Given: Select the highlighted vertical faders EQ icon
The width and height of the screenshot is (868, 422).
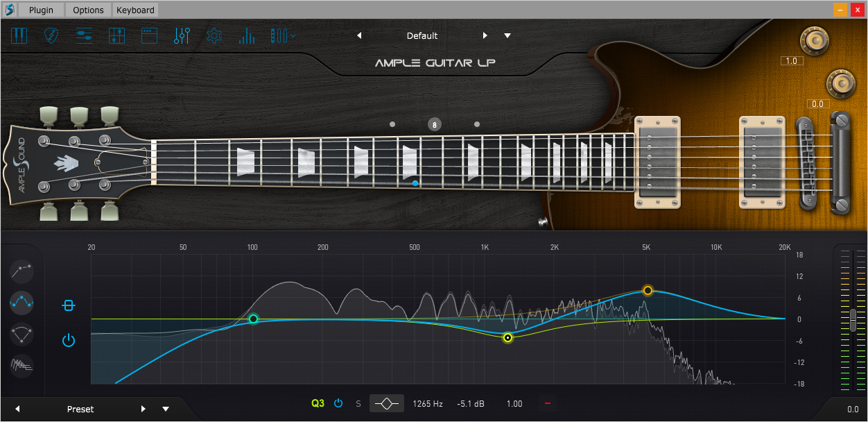Looking at the screenshot, I should [182, 36].
